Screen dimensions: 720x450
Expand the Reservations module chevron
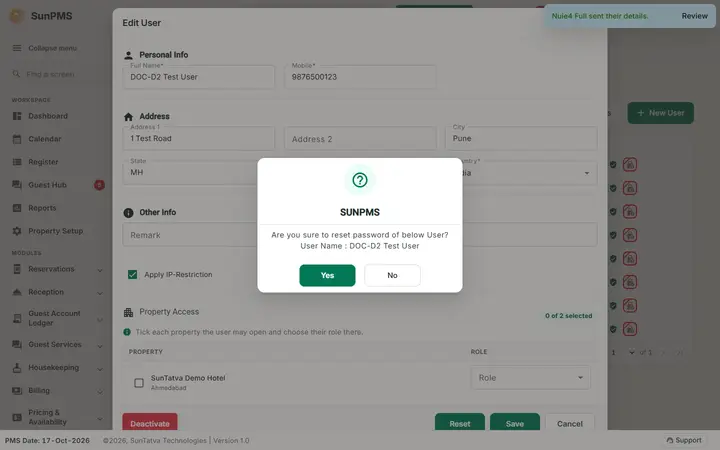click(100, 270)
